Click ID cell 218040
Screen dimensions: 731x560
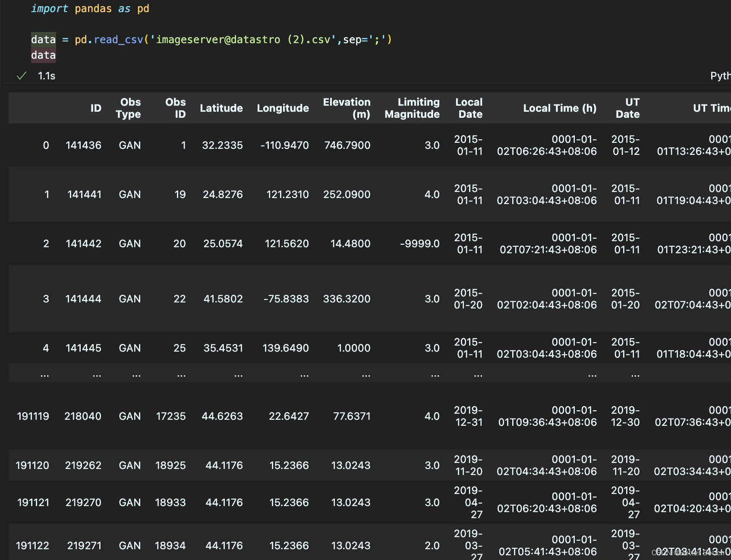tap(83, 416)
